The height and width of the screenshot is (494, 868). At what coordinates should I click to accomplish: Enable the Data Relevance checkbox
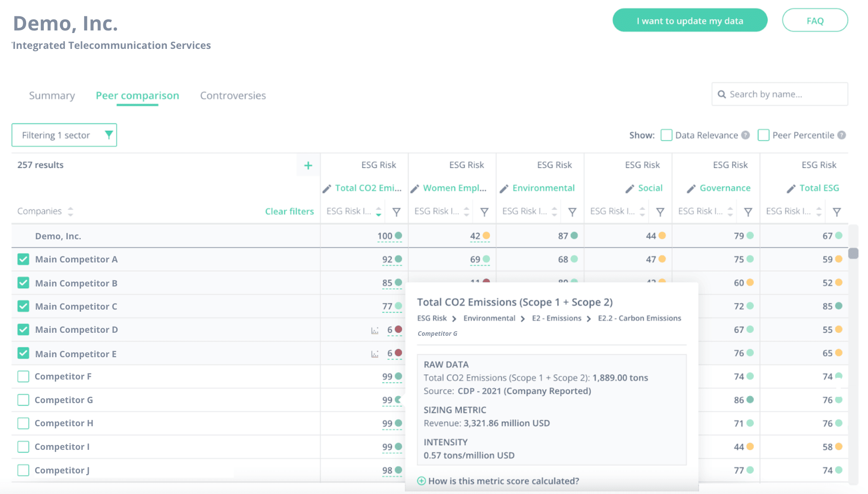666,135
